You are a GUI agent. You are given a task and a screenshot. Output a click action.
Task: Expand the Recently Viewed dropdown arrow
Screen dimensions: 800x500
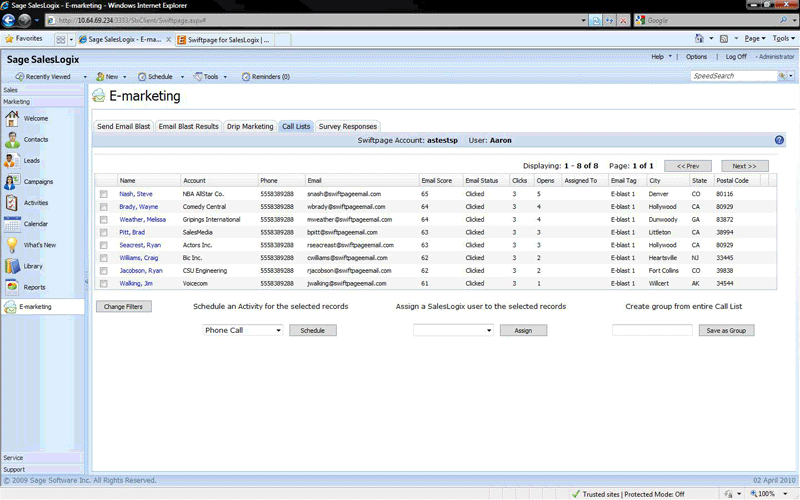point(85,77)
